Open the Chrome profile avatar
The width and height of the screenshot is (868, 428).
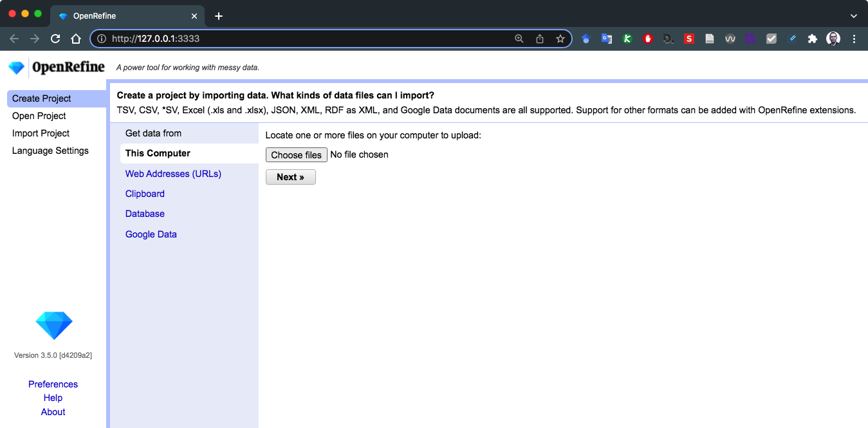click(x=833, y=39)
